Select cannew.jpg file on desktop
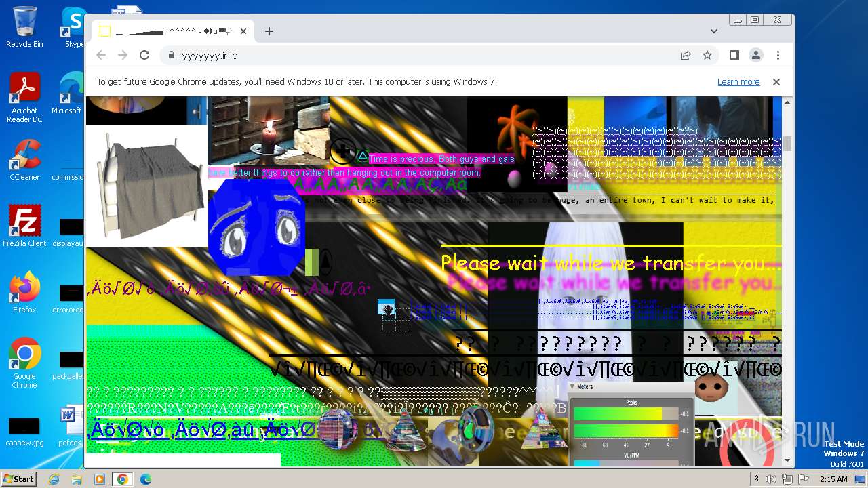This screenshot has width=868, height=488. point(24,432)
